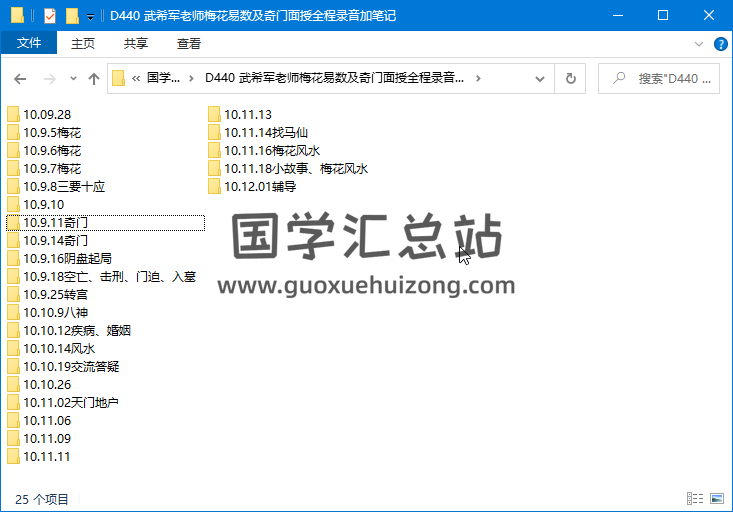Image resolution: width=733 pixels, height=512 pixels.
Task: Click the search box for D440
Action: pos(659,79)
